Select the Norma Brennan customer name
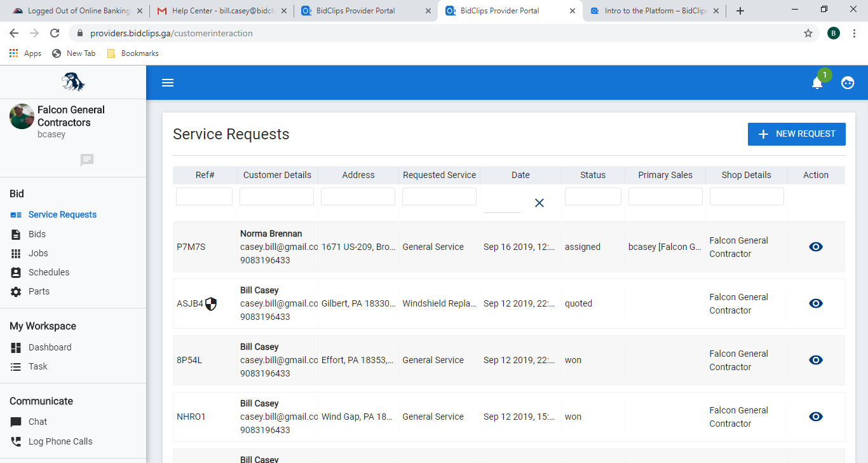868x463 pixels. (271, 233)
